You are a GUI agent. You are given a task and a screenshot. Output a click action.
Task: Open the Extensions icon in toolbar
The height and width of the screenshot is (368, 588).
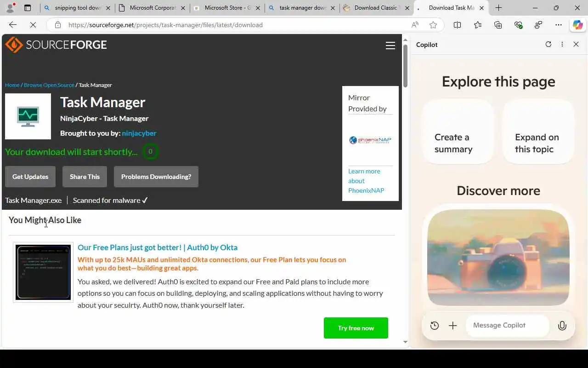[538, 25]
